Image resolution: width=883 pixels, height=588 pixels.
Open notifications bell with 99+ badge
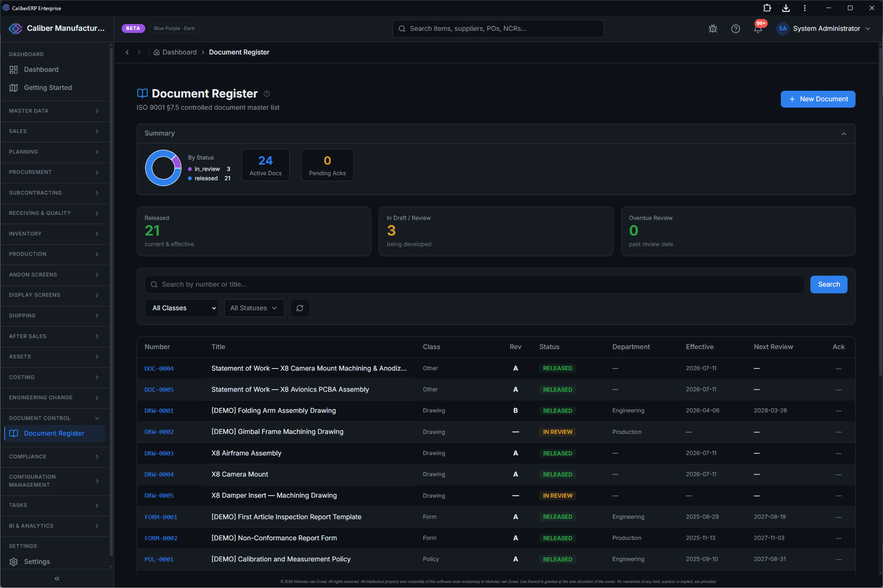[x=758, y=28]
